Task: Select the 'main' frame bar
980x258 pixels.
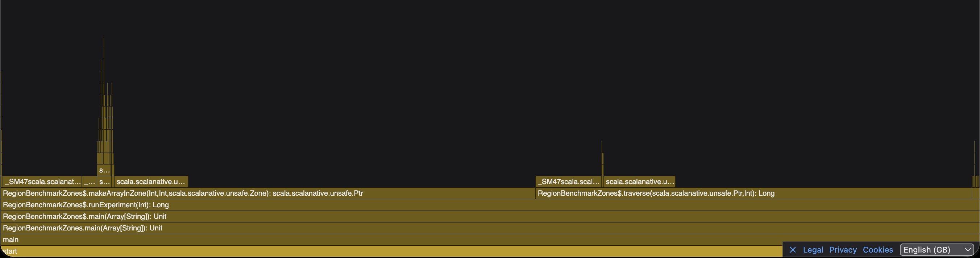Action: coord(490,240)
